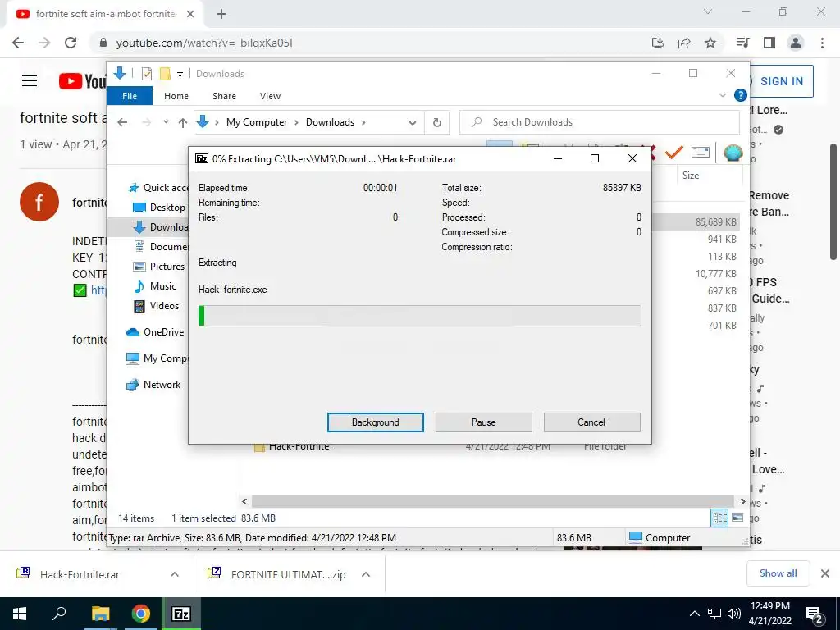Go back in Chrome browser
The image size is (840, 630).
click(x=18, y=43)
